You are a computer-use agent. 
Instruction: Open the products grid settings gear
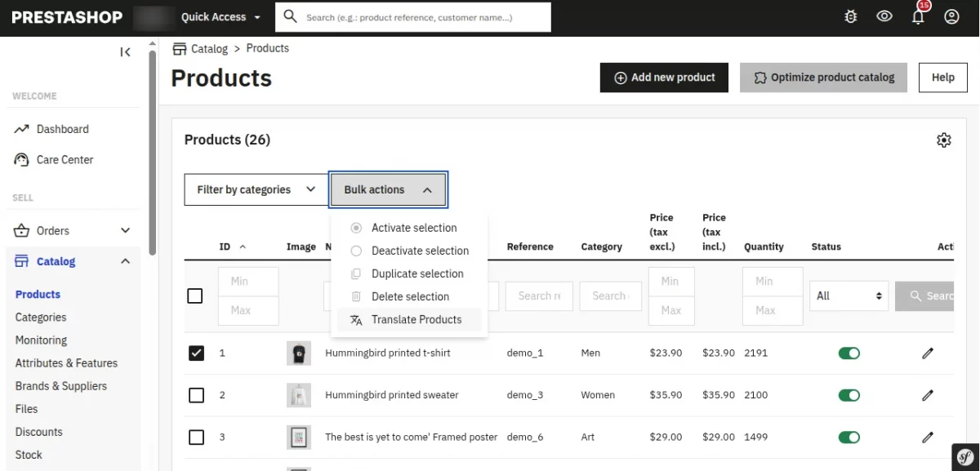point(944,140)
